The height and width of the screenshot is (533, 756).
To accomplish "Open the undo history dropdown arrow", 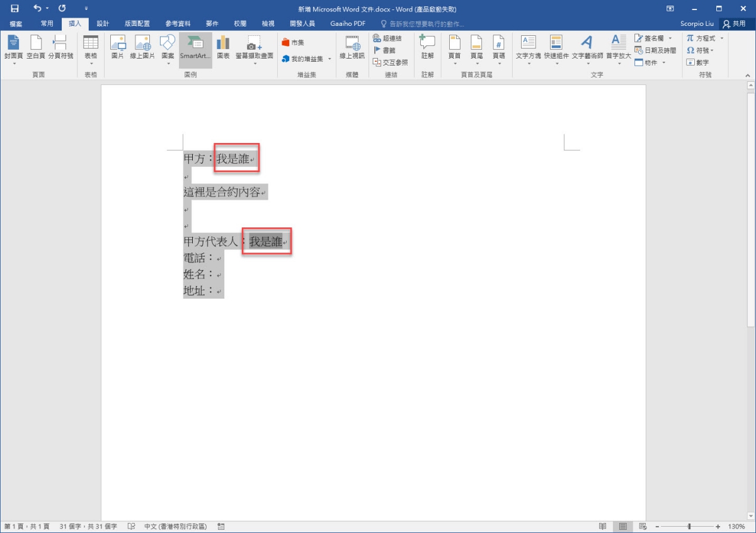I will coord(47,9).
